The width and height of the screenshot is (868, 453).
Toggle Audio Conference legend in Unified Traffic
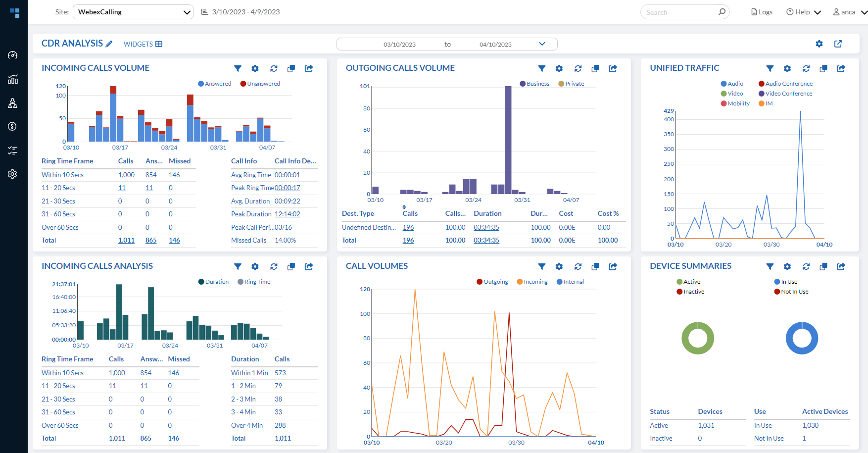coord(785,84)
